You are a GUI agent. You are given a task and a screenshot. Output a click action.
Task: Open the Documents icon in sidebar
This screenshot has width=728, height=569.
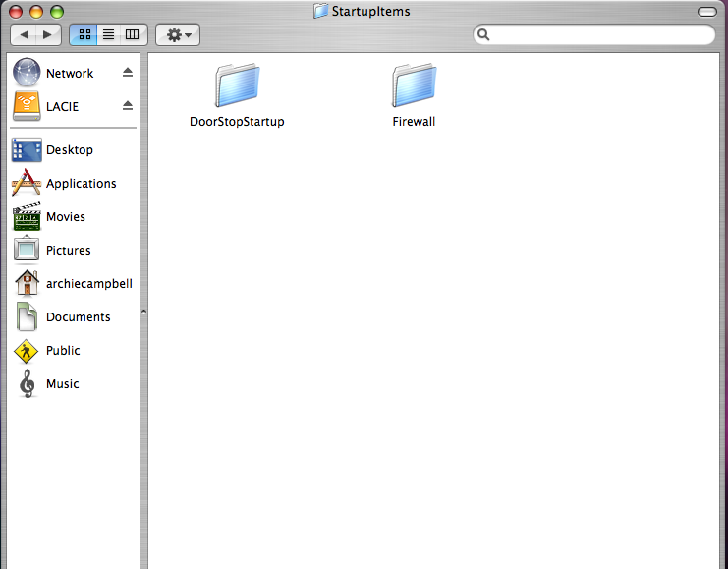(x=27, y=316)
